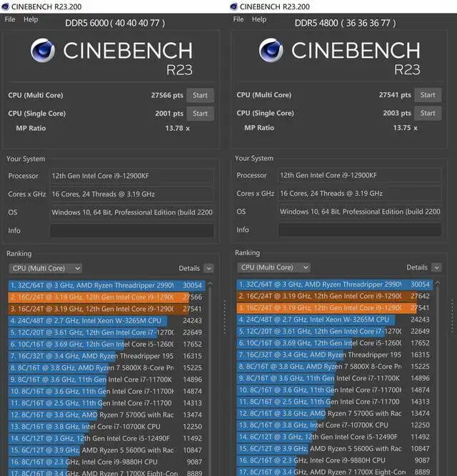Expand Details dropdown arrow in left window
Viewport: 457px width, 476px height.
[209, 268]
